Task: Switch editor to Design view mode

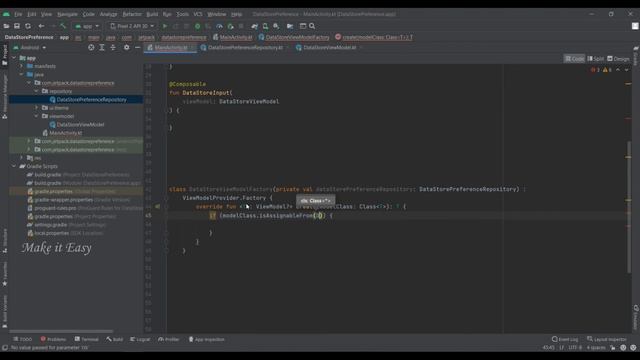Action: pos(618,59)
